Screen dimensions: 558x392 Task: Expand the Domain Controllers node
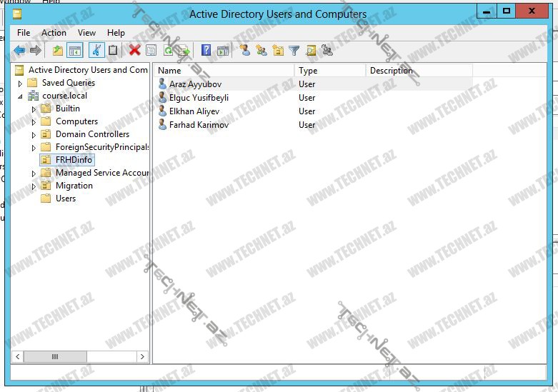[x=34, y=135]
